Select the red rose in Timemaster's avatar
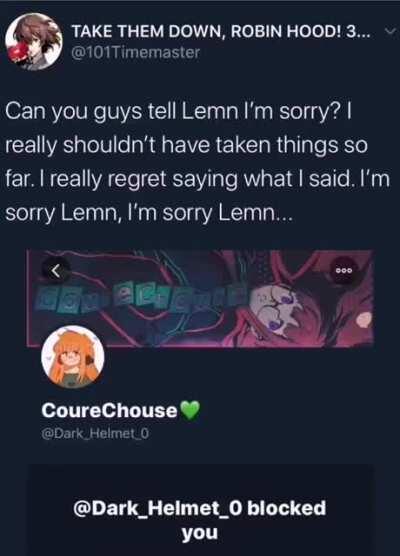Image resolution: width=400 pixels, height=556 pixels. coord(17,54)
